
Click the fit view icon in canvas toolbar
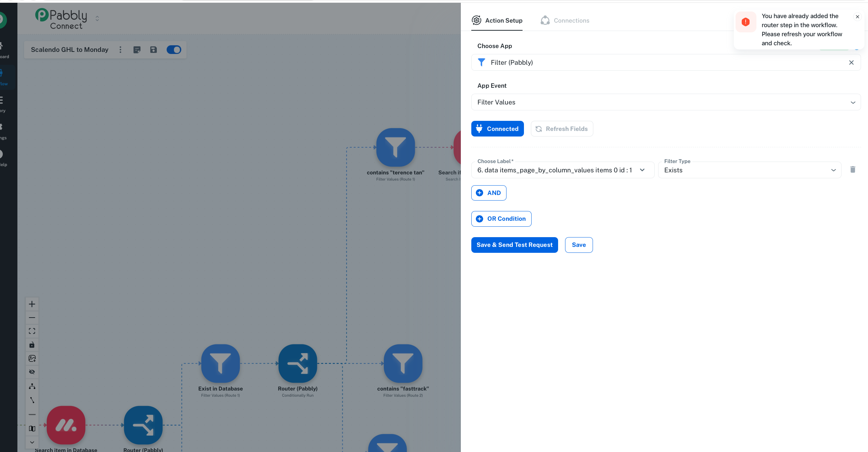pyautogui.click(x=32, y=331)
